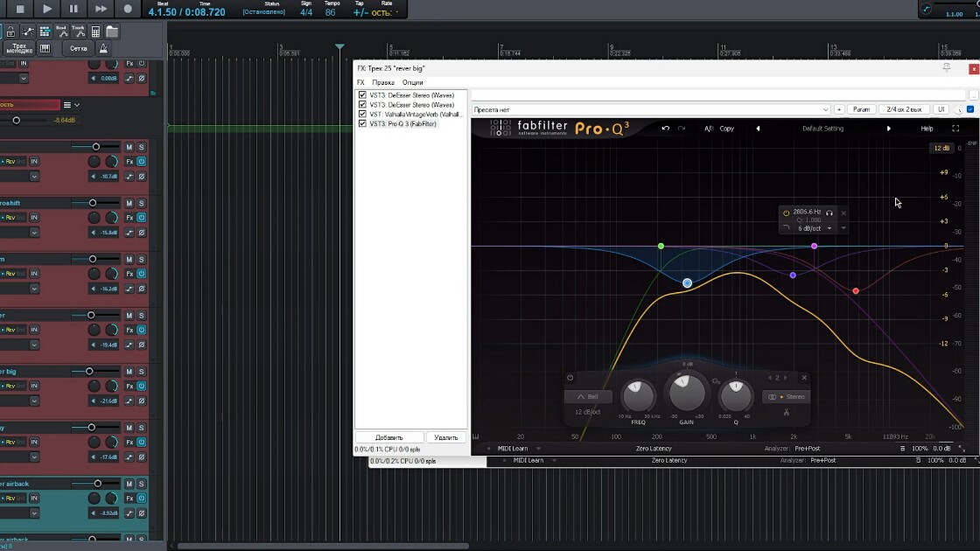The image size is (980, 551).
Task: Toggle the ValhallaVintageVerb checkbox
Action: coord(362,115)
